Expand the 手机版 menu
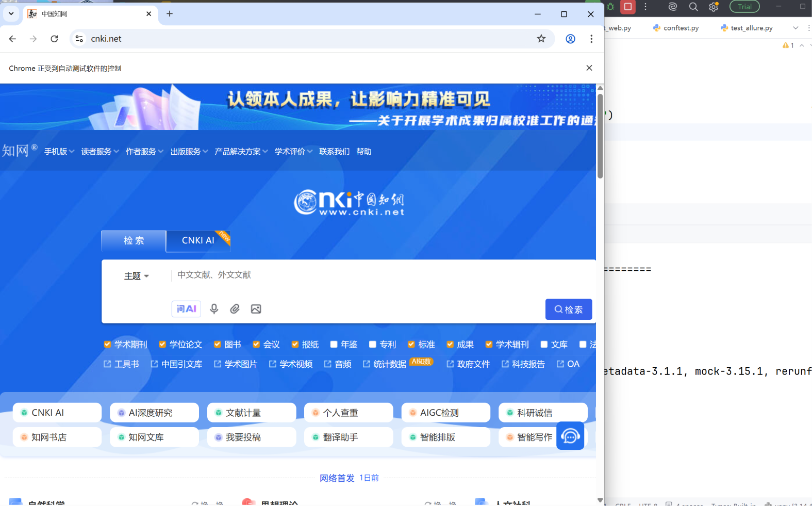Screen dimensions: 812x506 pos(59,152)
